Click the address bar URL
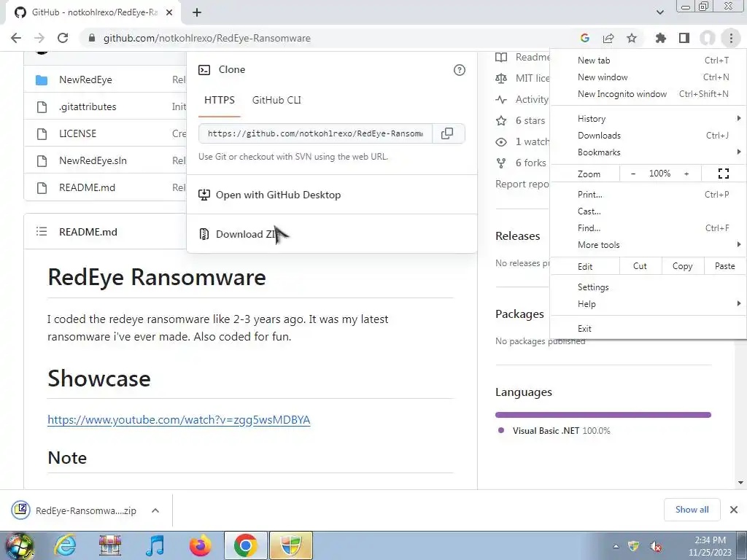This screenshot has width=747, height=560. [x=206, y=38]
